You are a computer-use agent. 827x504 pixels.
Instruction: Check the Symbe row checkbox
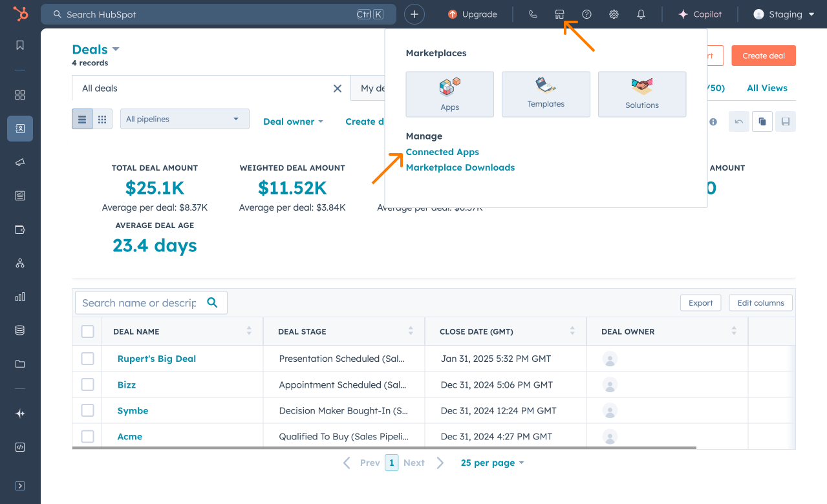click(x=88, y=410)
